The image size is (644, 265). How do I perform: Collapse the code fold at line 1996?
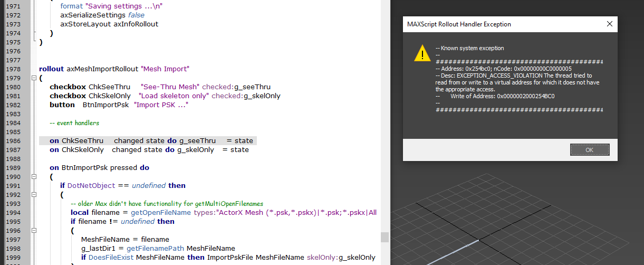click(x=34, y=231)
